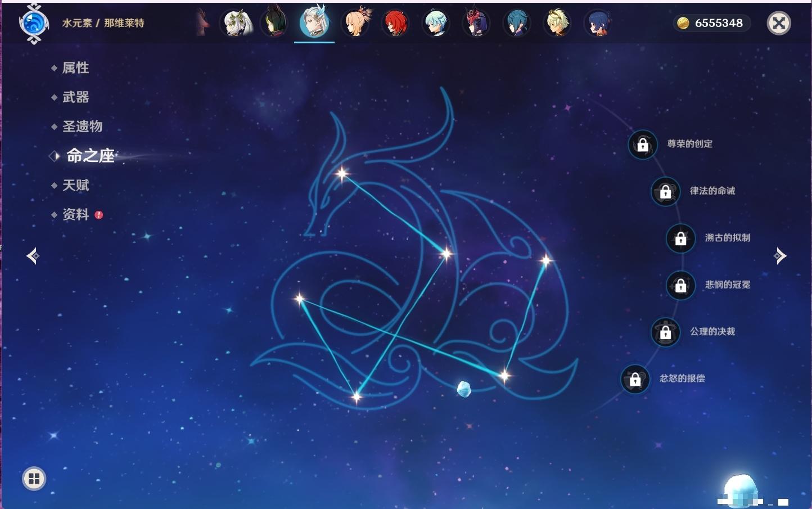
Task: Open the grid menu button
Action: (x=34, y=479)
